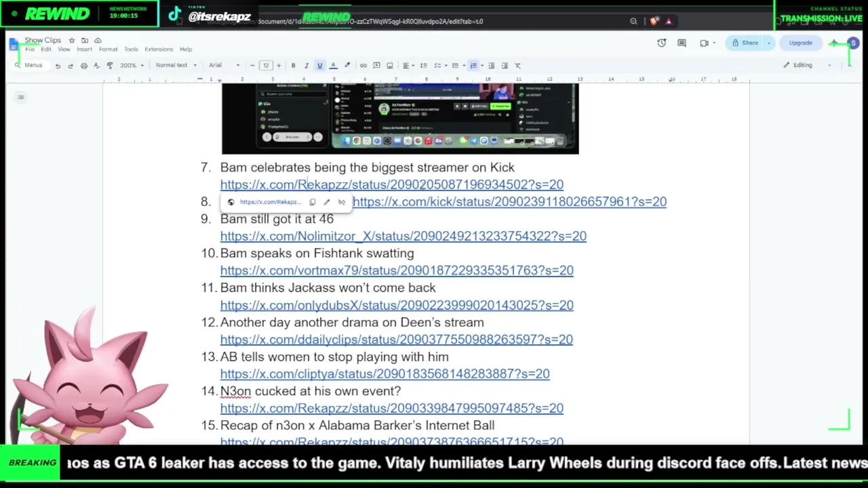Open the Extensions menu
Image resolution: width=868 pixels, height=488 pixels.
(159, 49)
